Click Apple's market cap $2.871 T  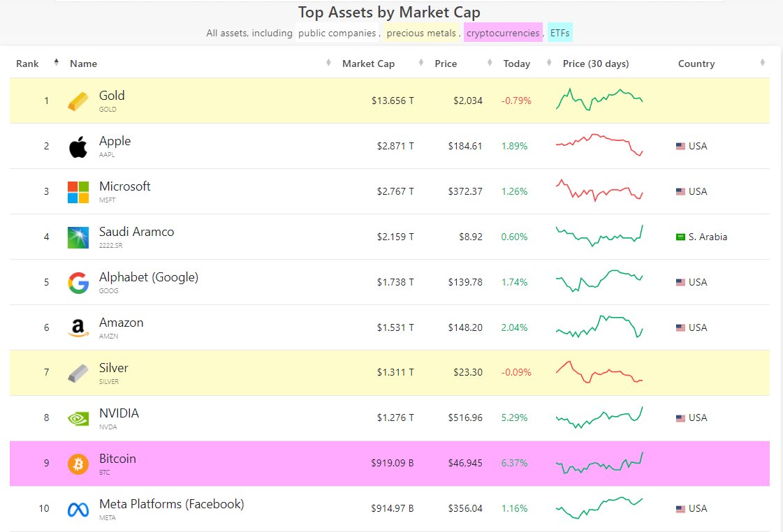pyautogui.click(x=395, y=146)
